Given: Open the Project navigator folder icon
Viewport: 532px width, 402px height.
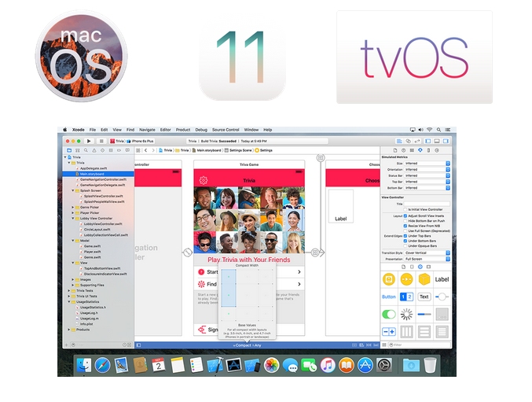Looking at the screenshot, I should pos(69,150).
